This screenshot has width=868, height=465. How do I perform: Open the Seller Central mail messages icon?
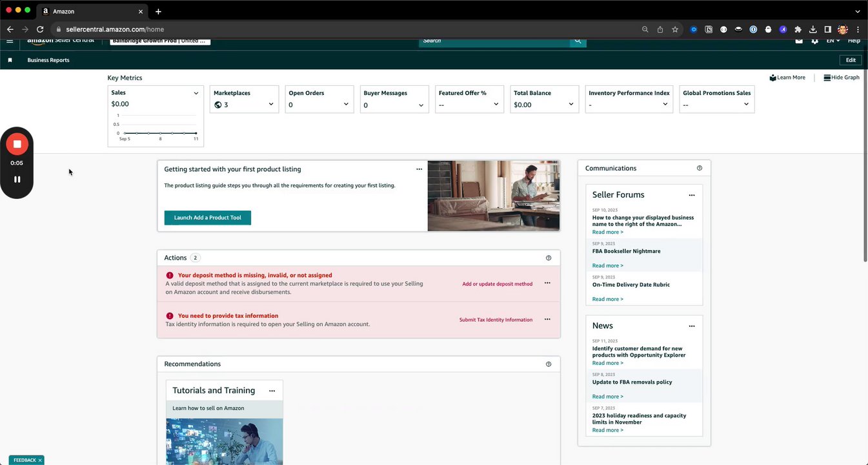coord(799,41)
